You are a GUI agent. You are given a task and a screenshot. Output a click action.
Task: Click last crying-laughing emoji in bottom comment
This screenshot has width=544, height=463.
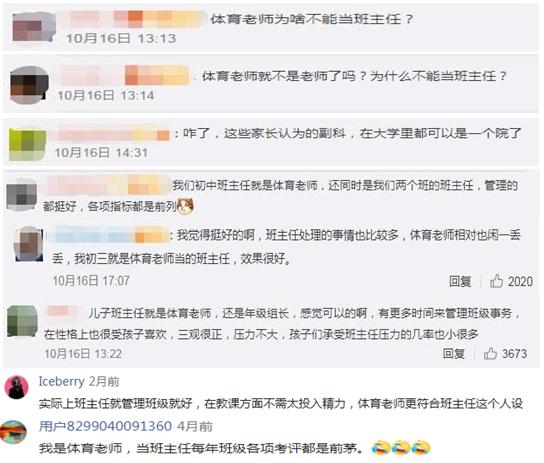pyautogui.click(x=421, y=448)
